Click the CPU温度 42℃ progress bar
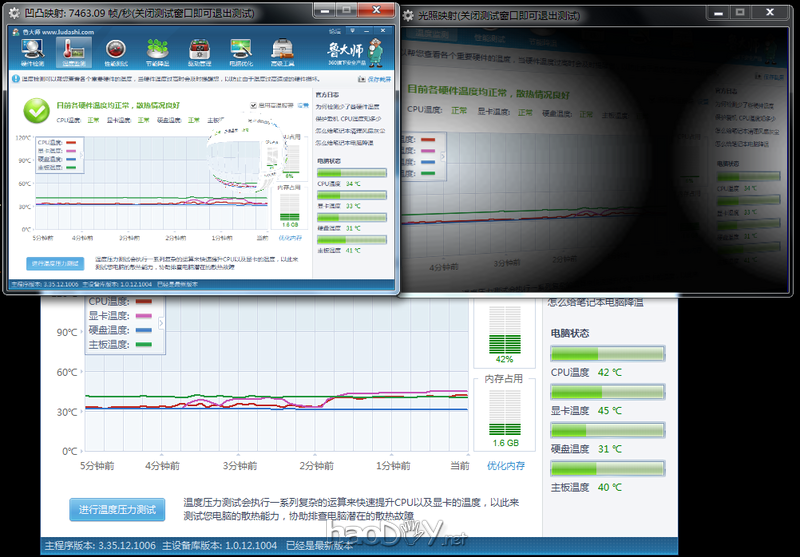 [607, 353]
